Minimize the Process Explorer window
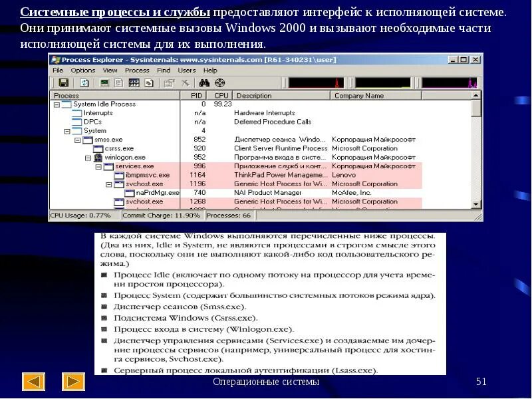The image size is (532, 399). click(x=452, y=60)
